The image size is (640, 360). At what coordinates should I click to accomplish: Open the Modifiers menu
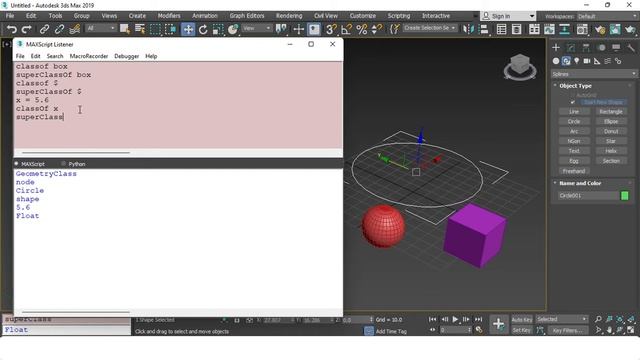(169, 16)
